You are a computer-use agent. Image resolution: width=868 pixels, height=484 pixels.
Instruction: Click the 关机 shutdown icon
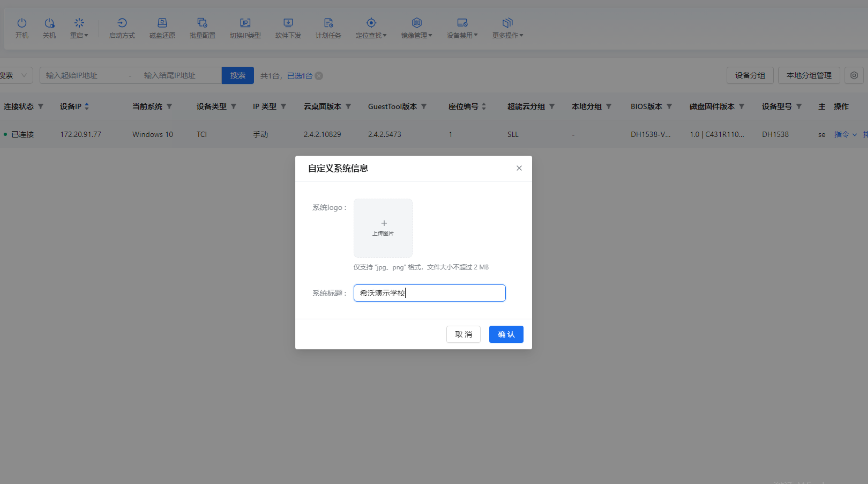click(x=49, y=23)
